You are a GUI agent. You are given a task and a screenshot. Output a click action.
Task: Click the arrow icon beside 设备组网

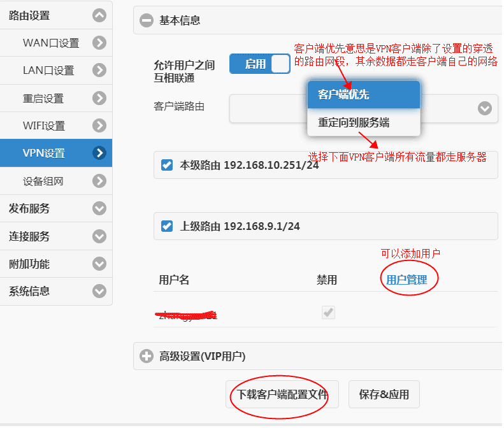[x=99, y=181]
